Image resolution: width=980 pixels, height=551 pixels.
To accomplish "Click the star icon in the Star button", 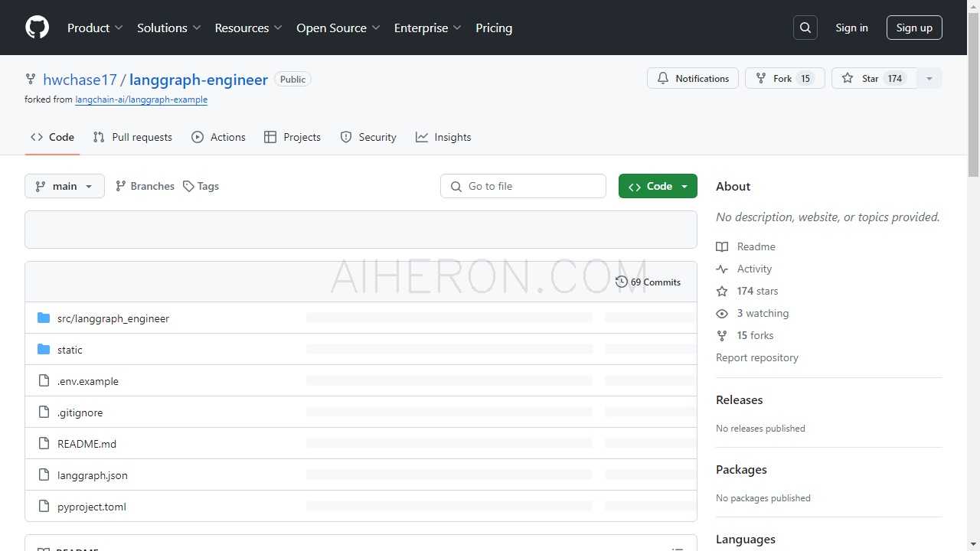I will [x=848, y=78].
